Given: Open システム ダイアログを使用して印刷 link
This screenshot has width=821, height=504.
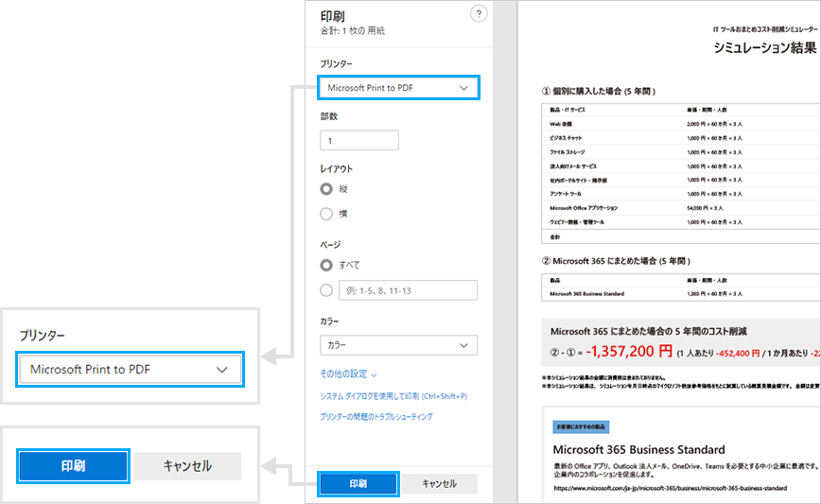Looking at the screenshot, I should (x=393, y=396).
